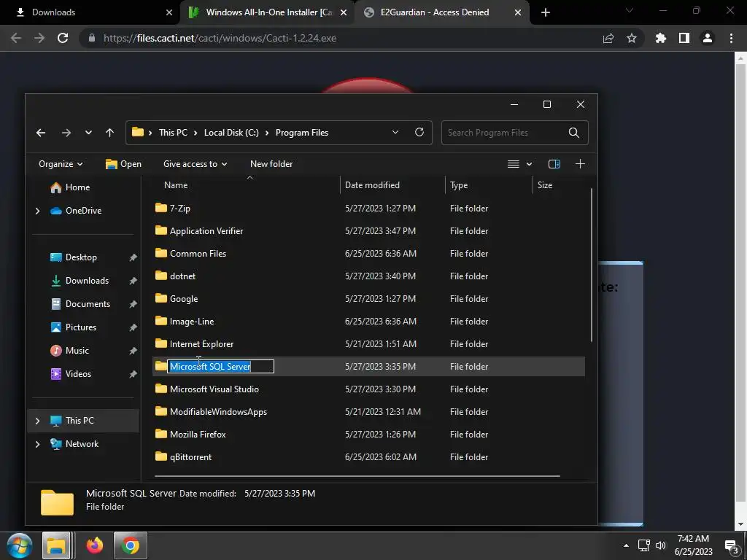This screenshot has height=560, width=747.
Task: Sort by the Name column header
Action: click(x=176, y=184)
